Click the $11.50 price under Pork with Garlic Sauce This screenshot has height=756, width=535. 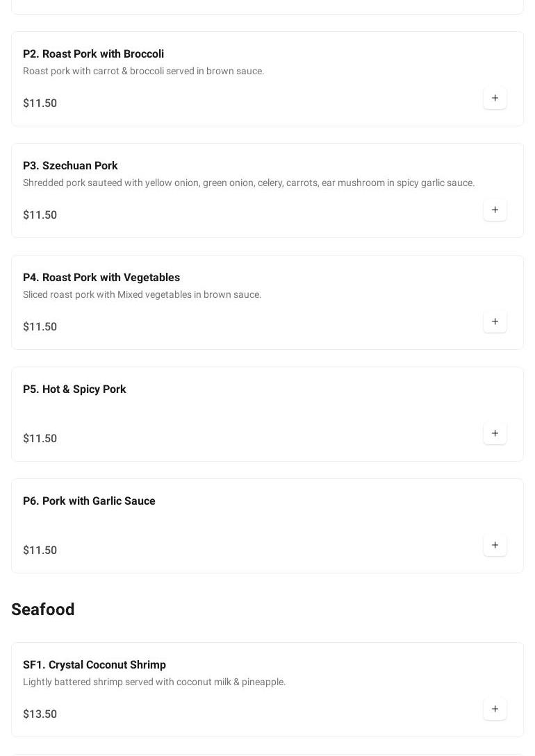(x=40, y=551)
